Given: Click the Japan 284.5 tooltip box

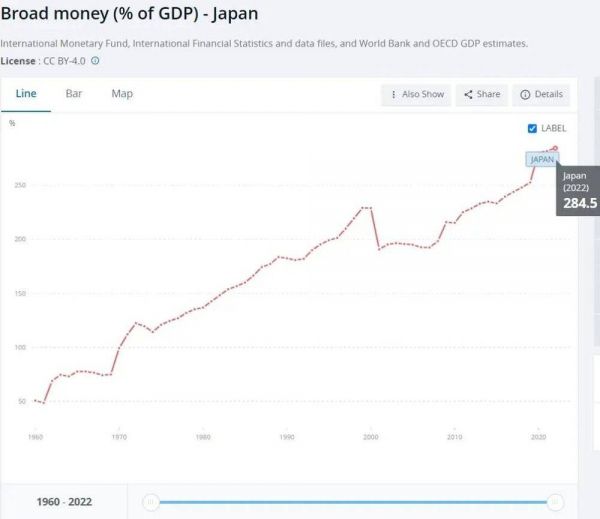Looking at the screenshot, I should [579, 190].
